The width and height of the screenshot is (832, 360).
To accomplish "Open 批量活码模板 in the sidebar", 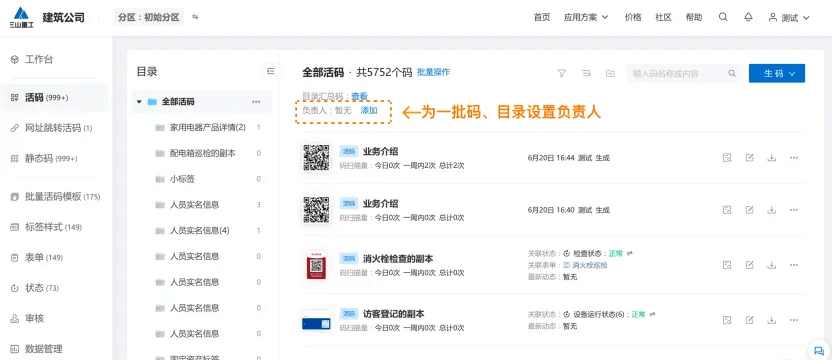I will (55, 196).
